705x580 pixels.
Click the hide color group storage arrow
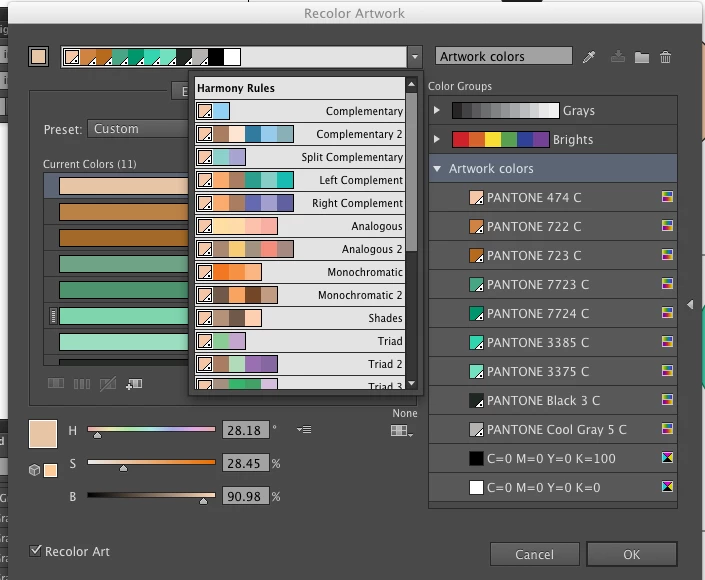pyautogui.click(x=690, y=304)
